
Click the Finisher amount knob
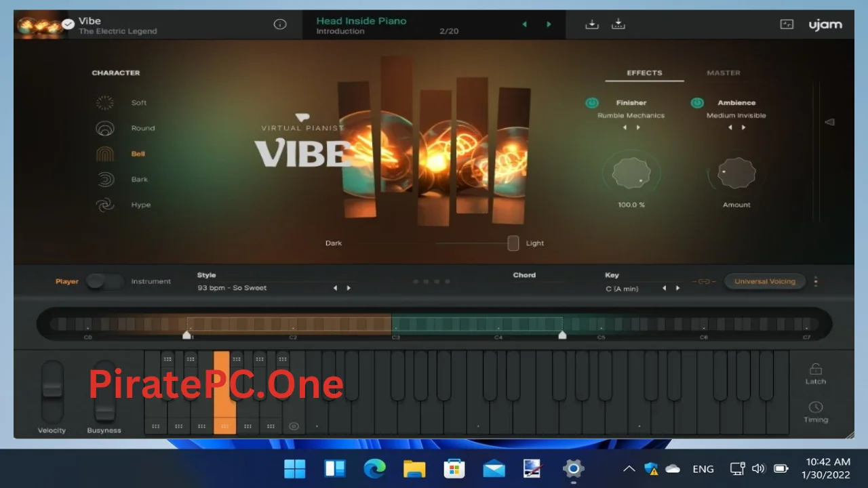(x=631, y=174)
